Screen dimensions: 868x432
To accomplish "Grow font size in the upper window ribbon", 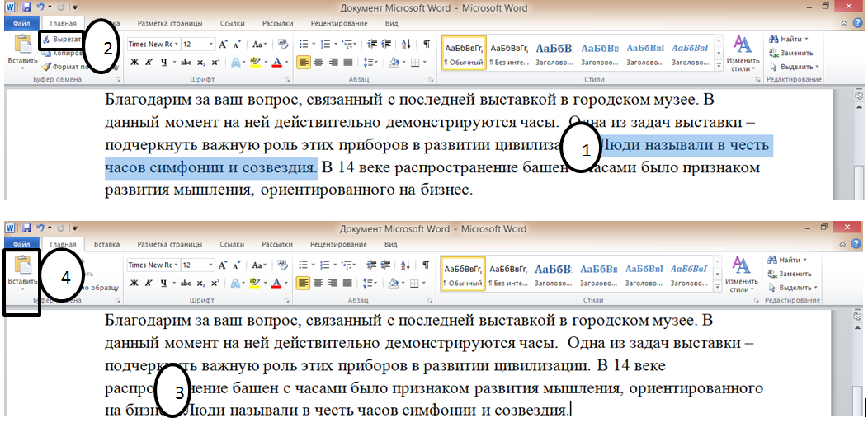I will click(x=223, y=45).
